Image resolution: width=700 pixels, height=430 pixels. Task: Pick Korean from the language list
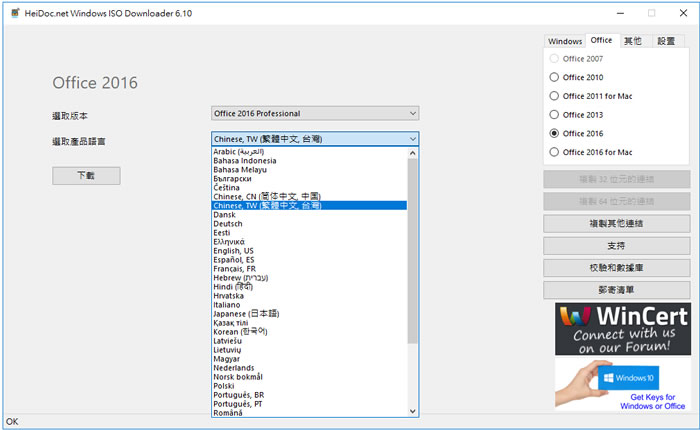309,332
